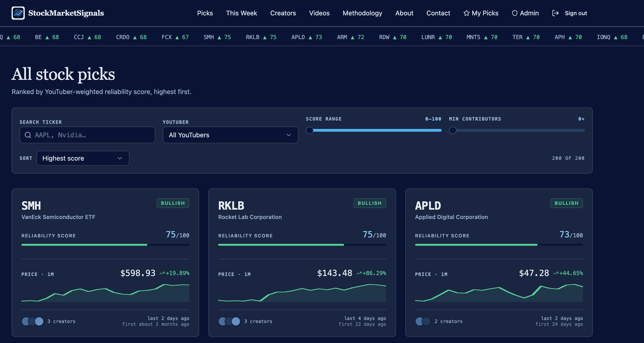Open the All YouTubers dropdown
Image resolution: width=644 pixels, height=343 pixels.
[230, 135]
